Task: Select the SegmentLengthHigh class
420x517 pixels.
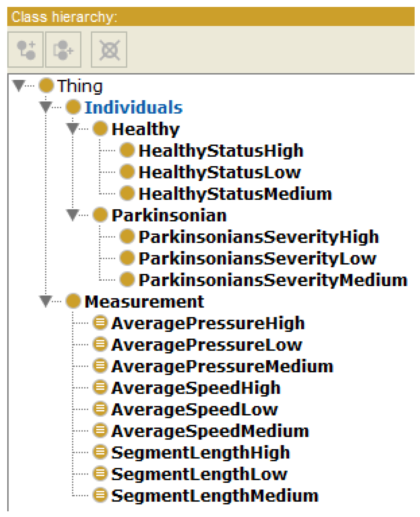Action: tap(201, 453)
